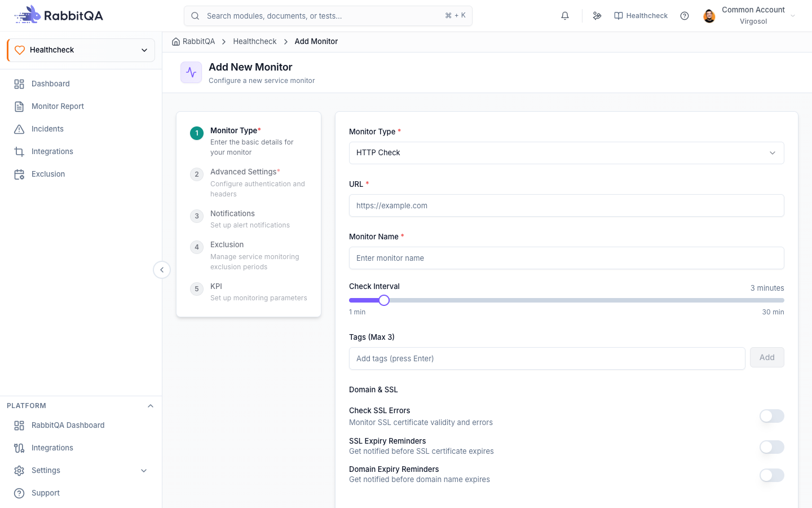Click the Support help circle icon

coord(19,493)
